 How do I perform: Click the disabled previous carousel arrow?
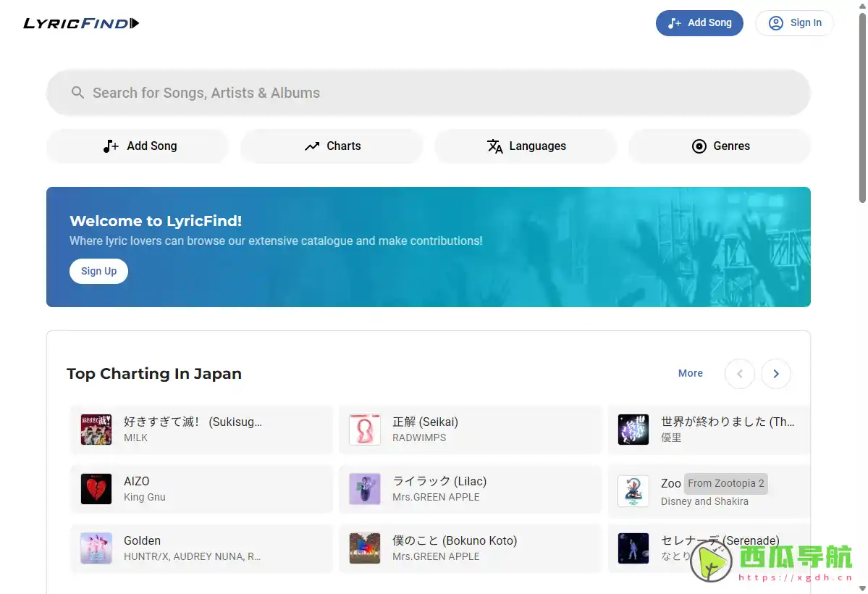coord(739,374)
